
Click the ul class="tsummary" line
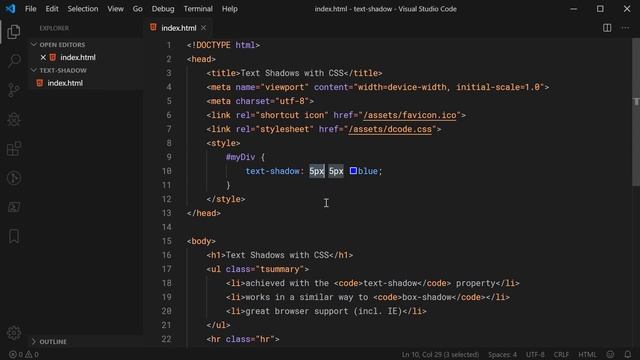(x=258, y=269)
